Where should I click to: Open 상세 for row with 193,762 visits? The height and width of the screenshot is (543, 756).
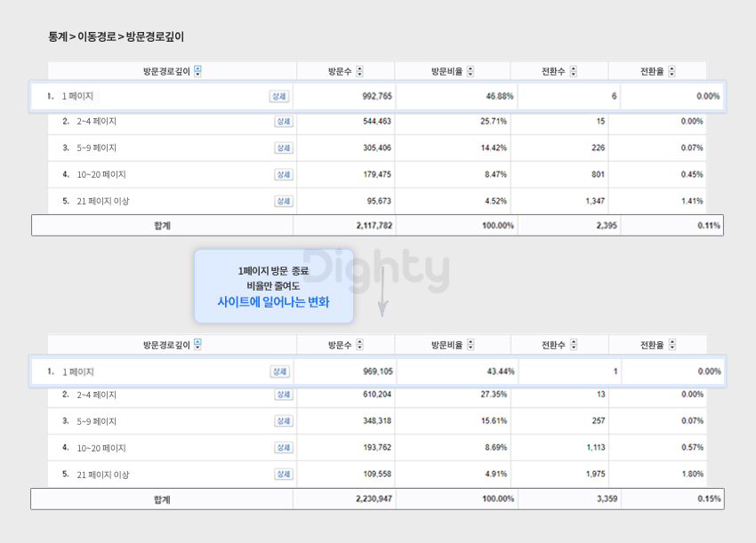(284, 448)
